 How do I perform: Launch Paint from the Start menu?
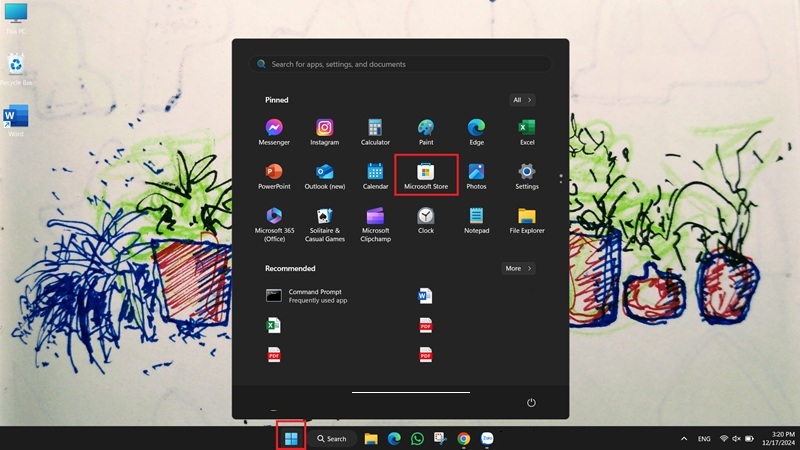click(426, 128)
